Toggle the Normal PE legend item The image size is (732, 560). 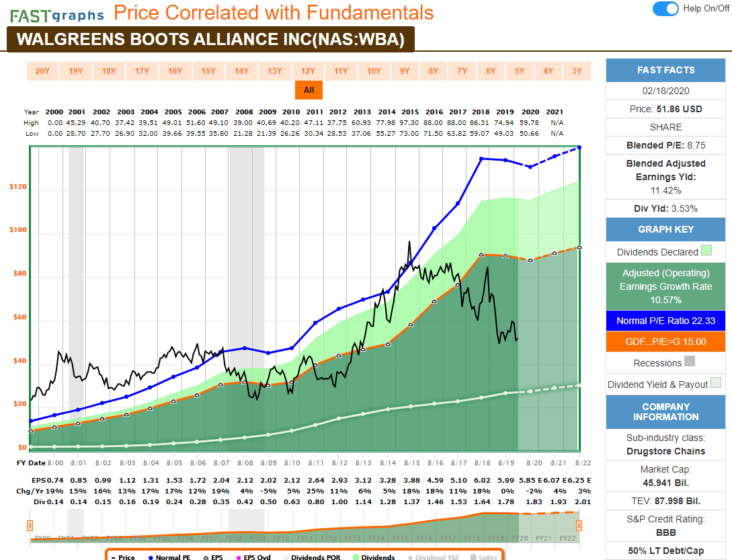(x=169, y=557)
